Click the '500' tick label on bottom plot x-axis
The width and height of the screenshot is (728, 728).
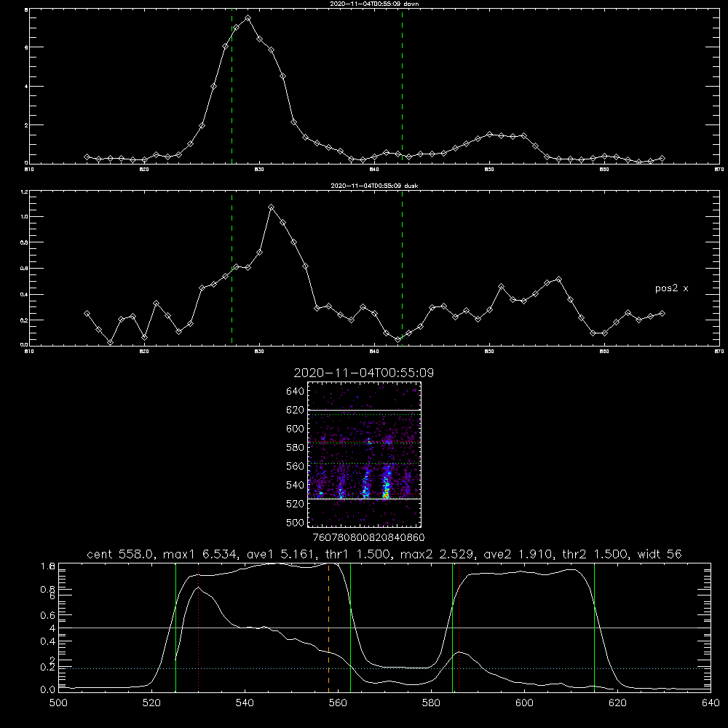[58, 703]
